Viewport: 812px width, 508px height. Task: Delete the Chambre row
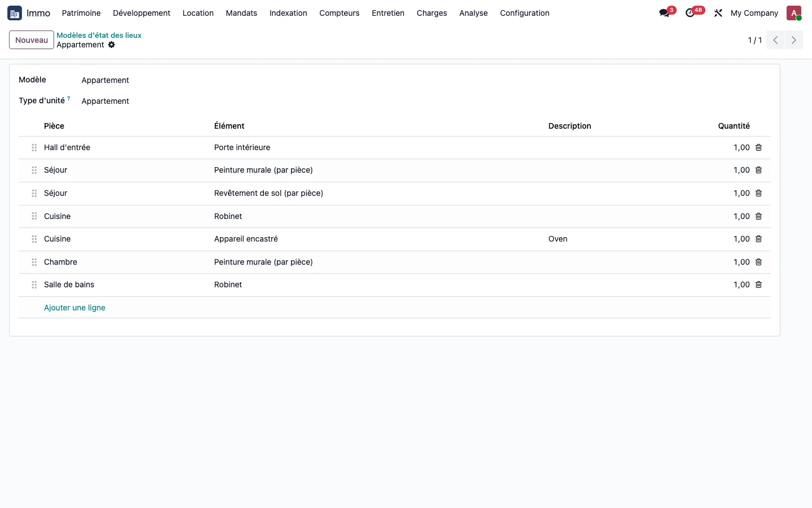click(x=758, y=262)
